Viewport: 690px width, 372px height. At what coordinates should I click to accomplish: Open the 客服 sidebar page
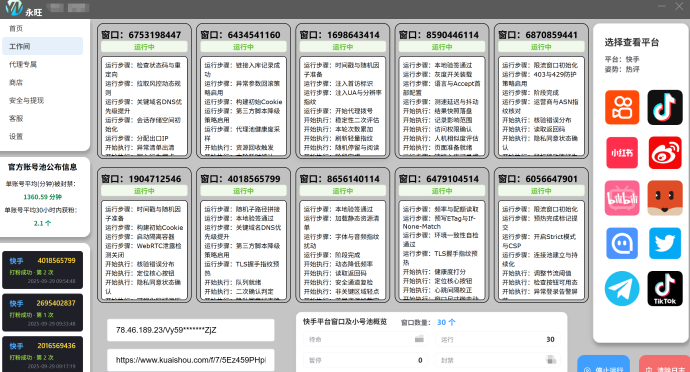coord(42,118)
